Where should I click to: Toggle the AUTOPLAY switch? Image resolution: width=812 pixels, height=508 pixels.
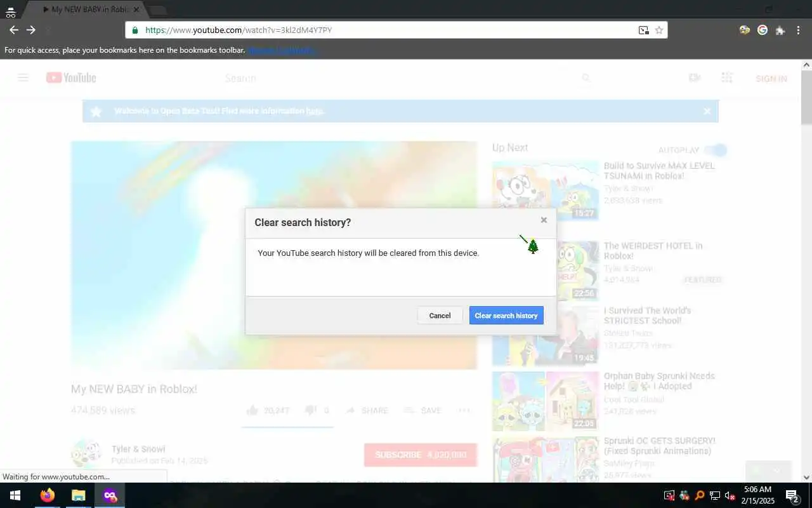[716, 150]
